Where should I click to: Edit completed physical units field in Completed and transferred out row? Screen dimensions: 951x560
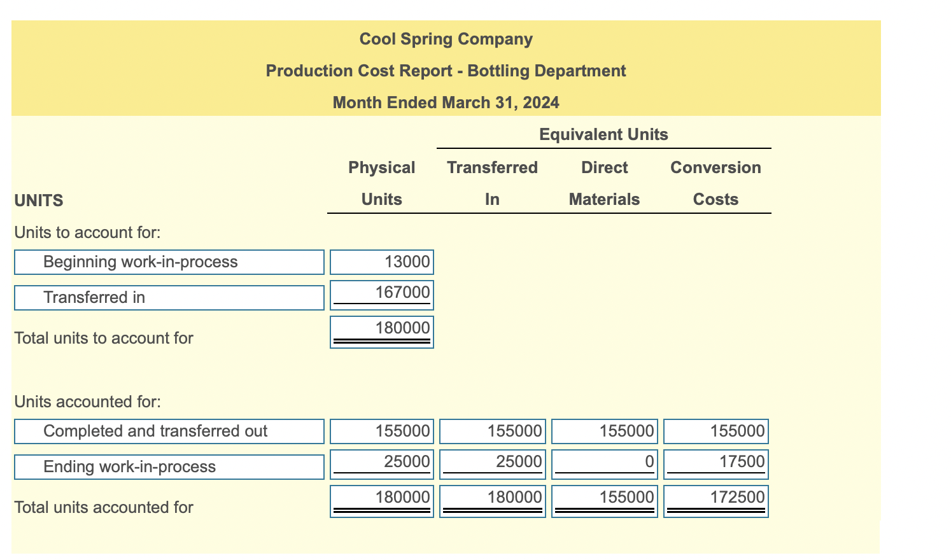pyautogui.click(x=382, y=431)
